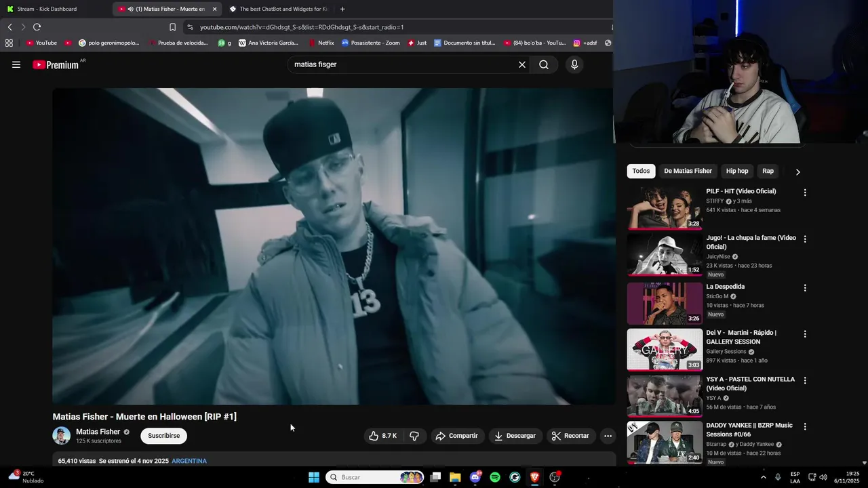Screen dimensions: 868x488
Task: Like the video (8.7 K)
Action: tap(382, 436)
